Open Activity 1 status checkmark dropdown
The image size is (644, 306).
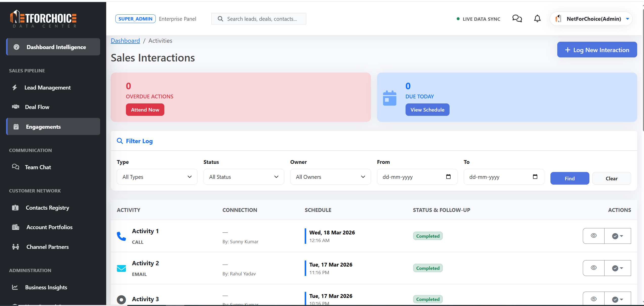coord(617,236)
